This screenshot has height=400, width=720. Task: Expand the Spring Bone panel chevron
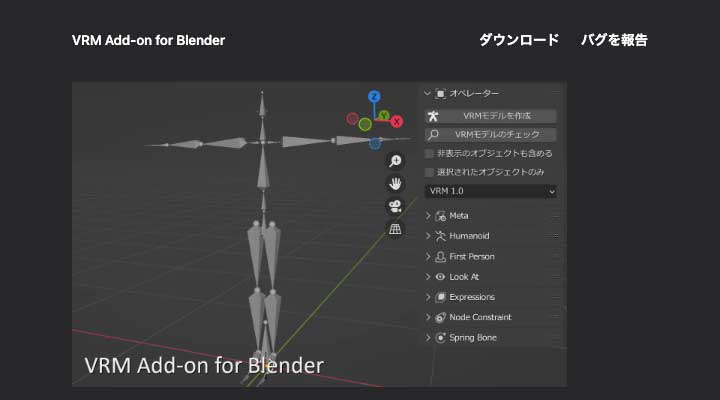(428, 338)
